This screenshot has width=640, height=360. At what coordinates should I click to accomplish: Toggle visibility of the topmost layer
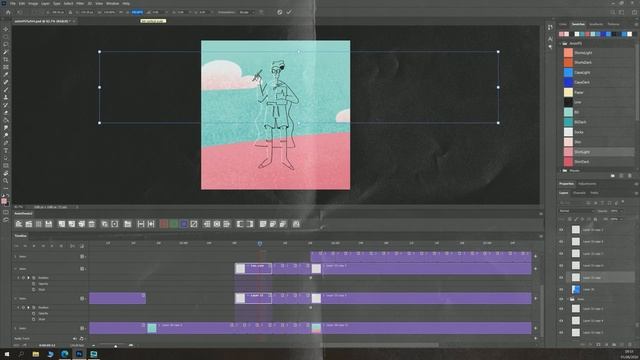tap(561, 230)
